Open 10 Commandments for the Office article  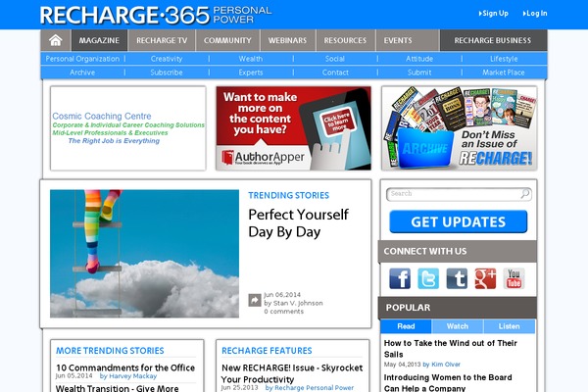[125, 367]
